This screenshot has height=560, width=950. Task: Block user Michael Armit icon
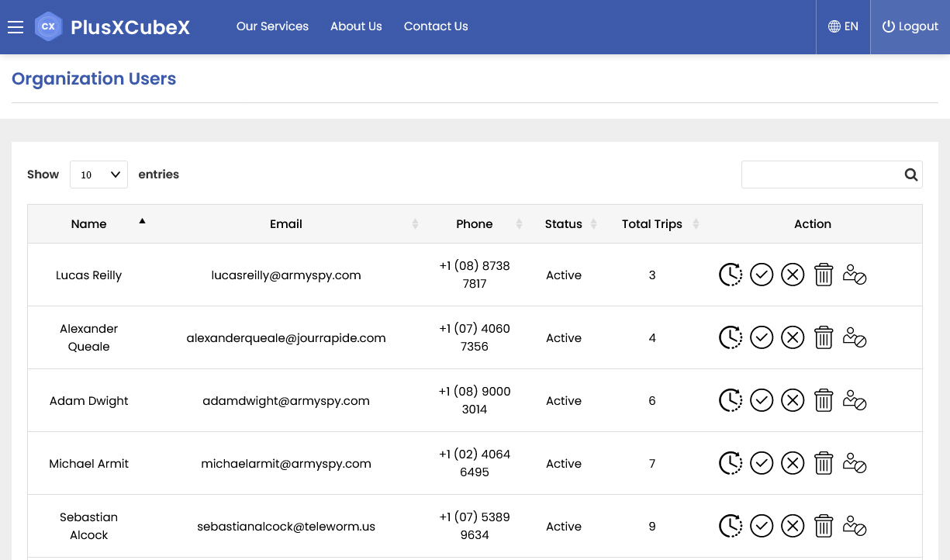(x=855, y=463)
